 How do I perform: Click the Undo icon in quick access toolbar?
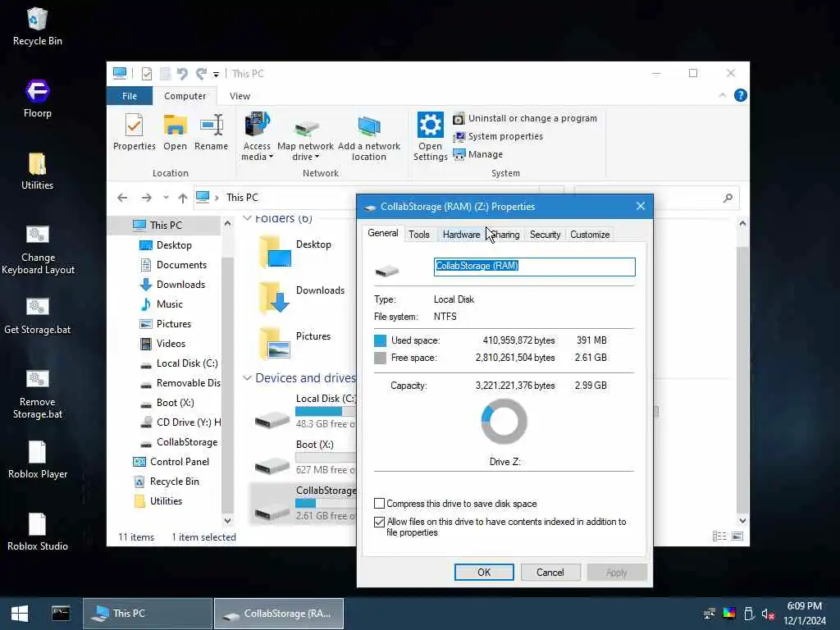click(182, 73)
